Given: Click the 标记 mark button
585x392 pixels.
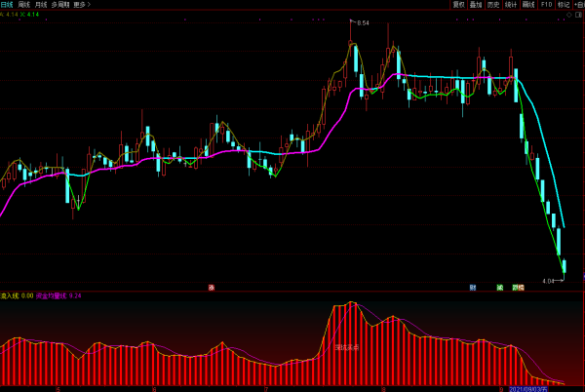Looking at the screenshot, I should [x=564, y=4].
